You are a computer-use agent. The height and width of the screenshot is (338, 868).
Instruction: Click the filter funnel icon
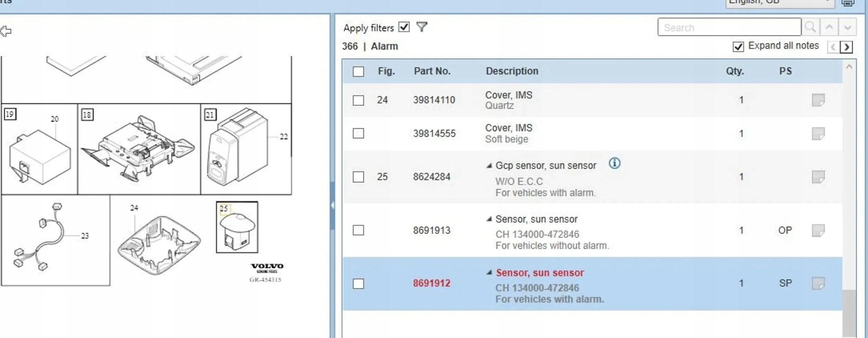pos(422,27)
